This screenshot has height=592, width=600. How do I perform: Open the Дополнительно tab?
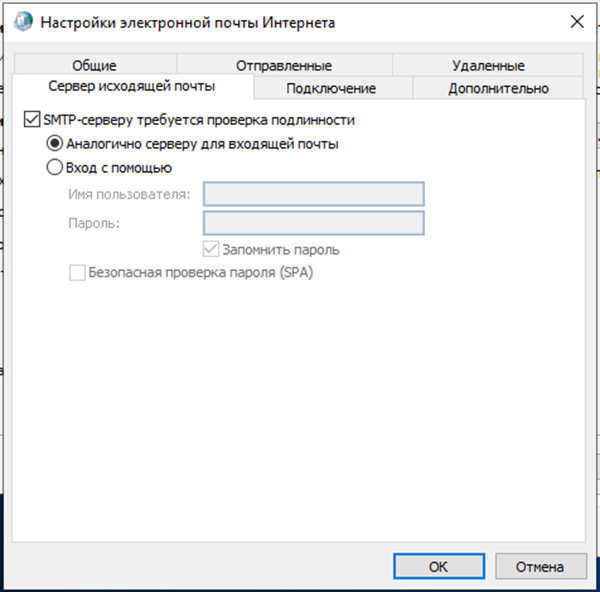pos(498,88)
